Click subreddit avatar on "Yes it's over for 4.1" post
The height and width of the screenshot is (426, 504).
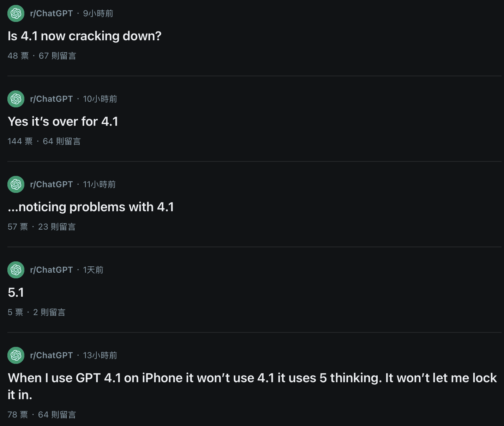click(x=16, y=99)
